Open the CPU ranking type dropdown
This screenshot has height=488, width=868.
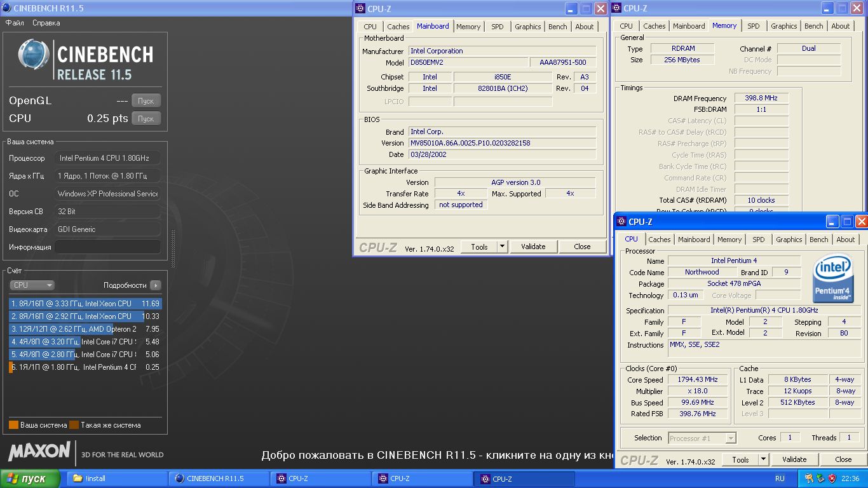32,285
